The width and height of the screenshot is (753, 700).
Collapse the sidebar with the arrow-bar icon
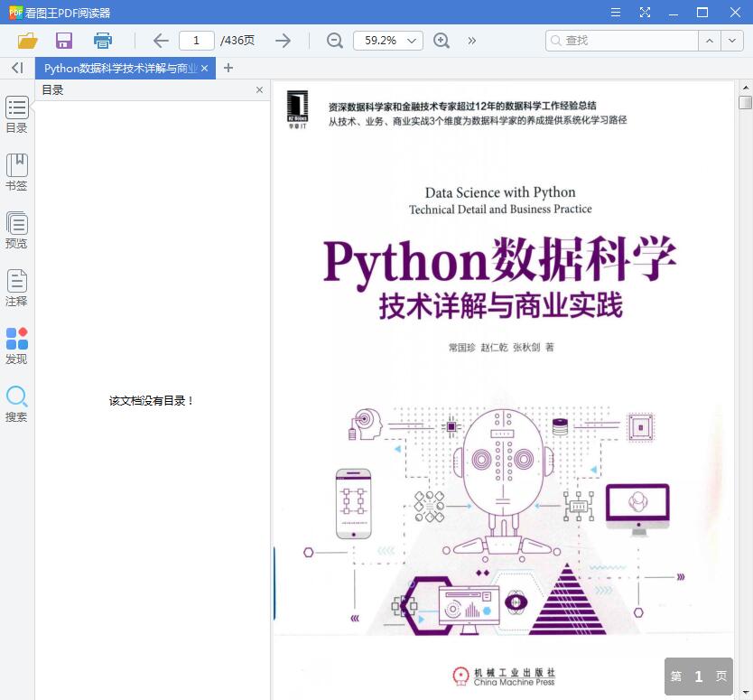pyautogui.click(x=17, y=69)
